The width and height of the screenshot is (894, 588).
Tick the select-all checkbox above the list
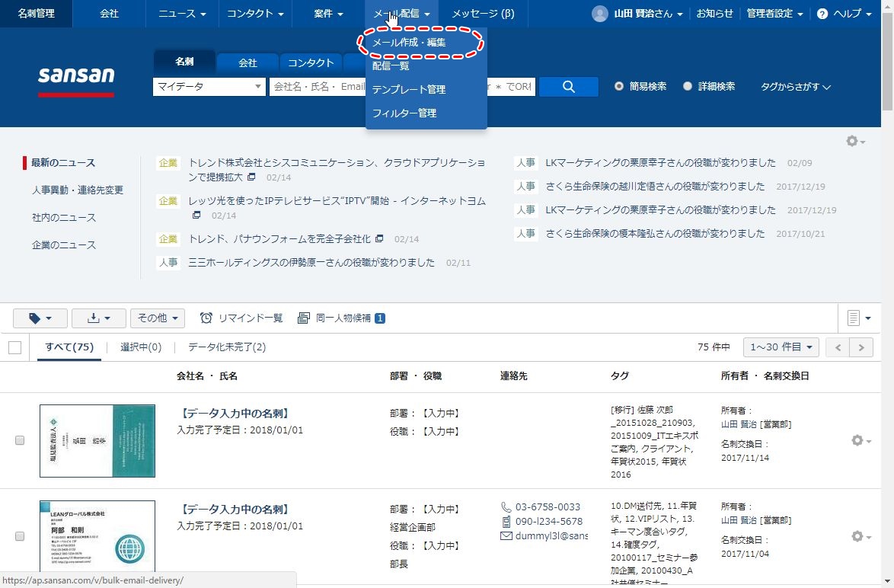coord(14,347)
